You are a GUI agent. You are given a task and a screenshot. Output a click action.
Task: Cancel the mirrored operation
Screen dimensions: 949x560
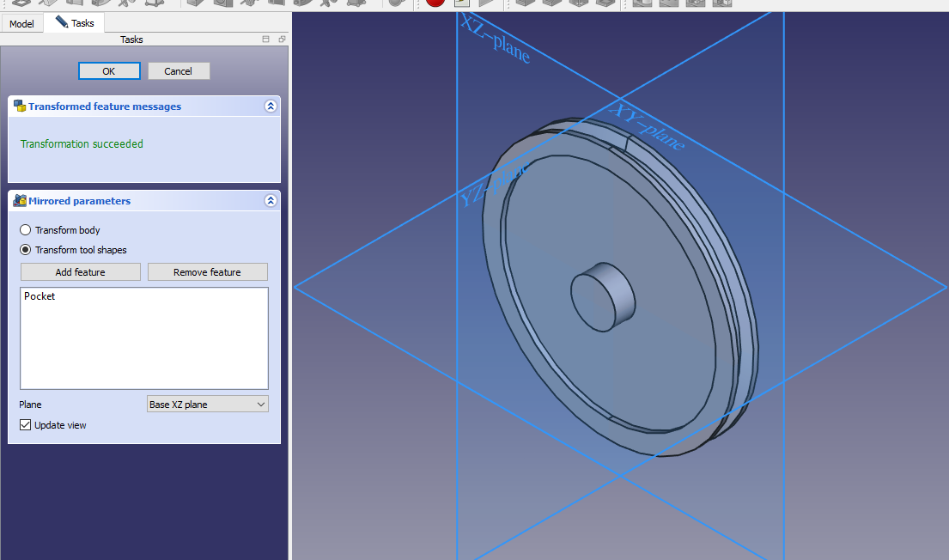179,71
